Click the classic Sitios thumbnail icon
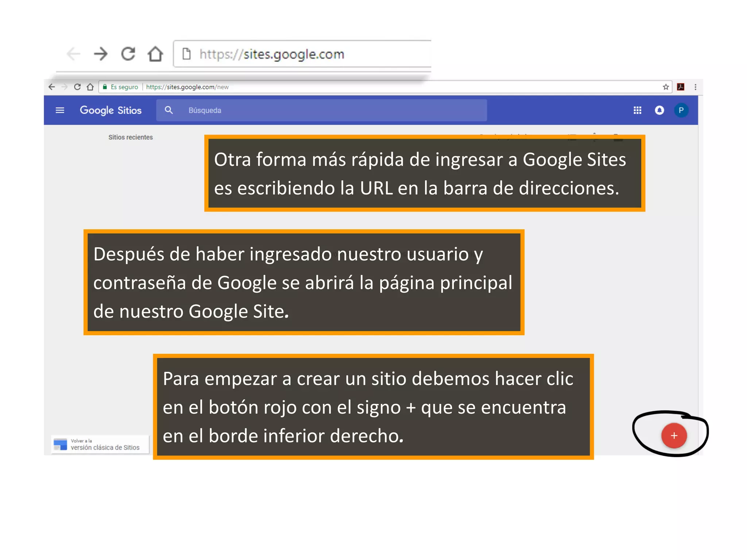747x560 pixels. coord(60,444)
